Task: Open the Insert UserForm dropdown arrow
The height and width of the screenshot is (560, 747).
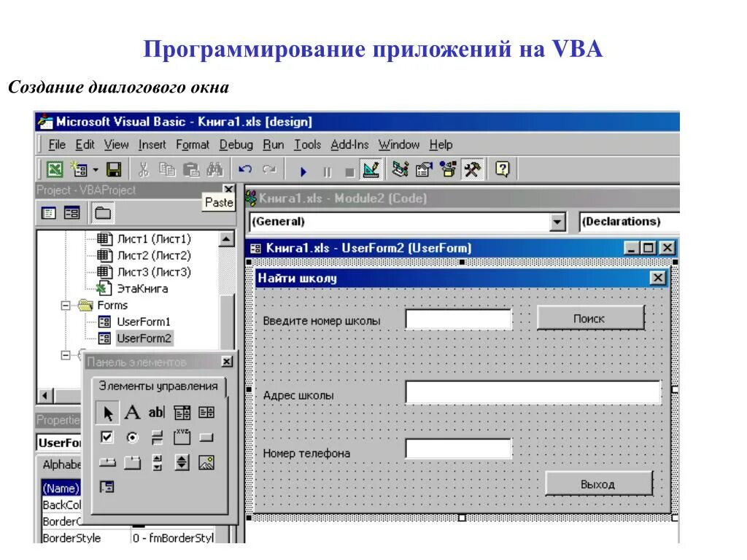Action: (96, 169)
